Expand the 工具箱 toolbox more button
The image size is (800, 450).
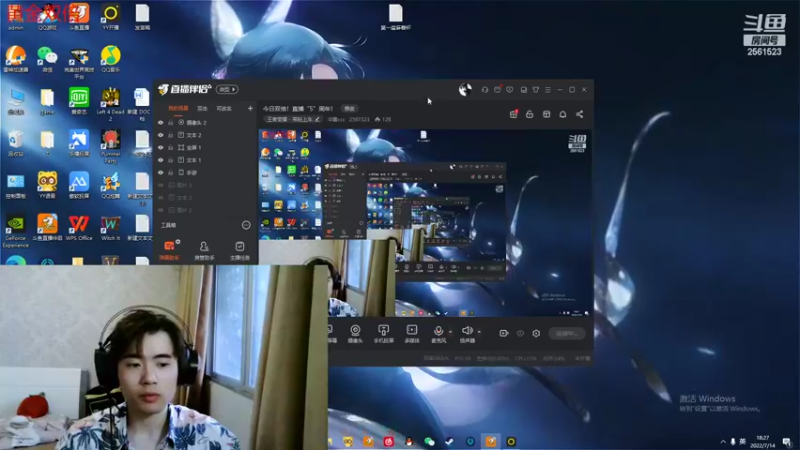pyautogui.click(x=246, y=225)
